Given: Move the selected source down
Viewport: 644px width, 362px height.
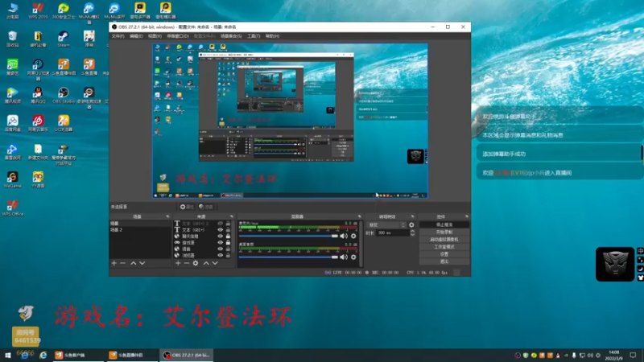Looking at the screenshot, I should point(215,263).
